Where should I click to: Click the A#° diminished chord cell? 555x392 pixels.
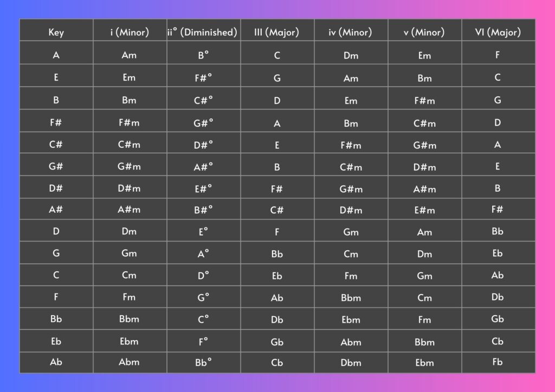point(203,167)
